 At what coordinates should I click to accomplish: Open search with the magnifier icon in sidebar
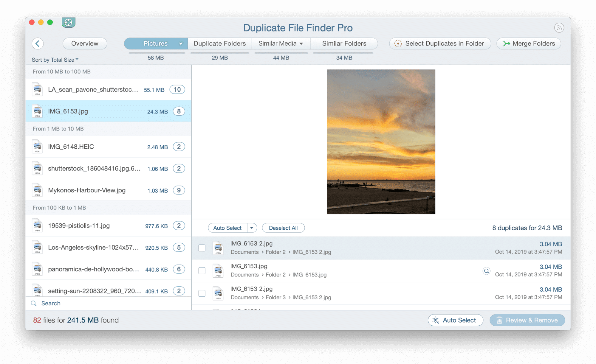pyautogui.click(x=33, y=303)
